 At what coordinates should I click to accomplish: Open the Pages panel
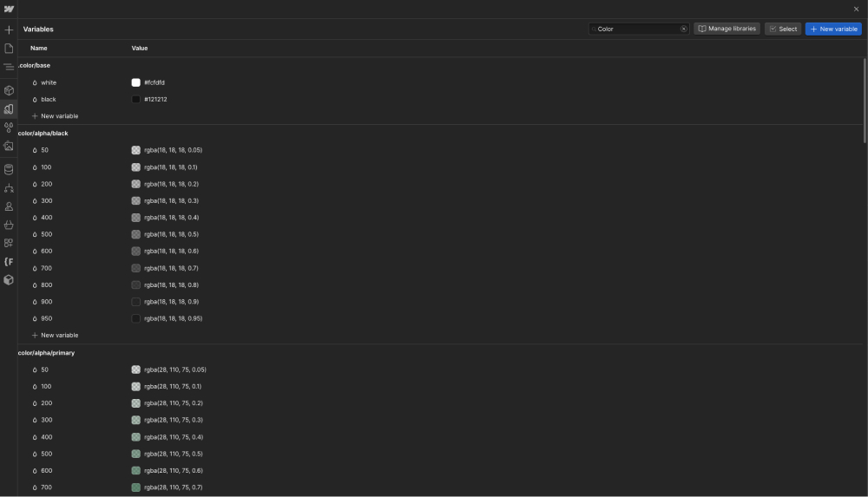[9, 49]
